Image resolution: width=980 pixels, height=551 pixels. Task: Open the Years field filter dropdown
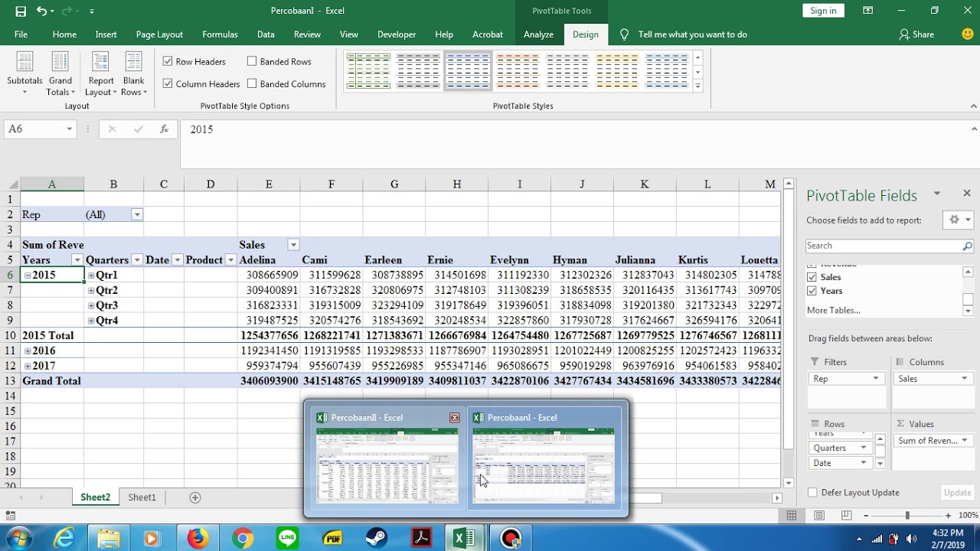coord(77,260)
